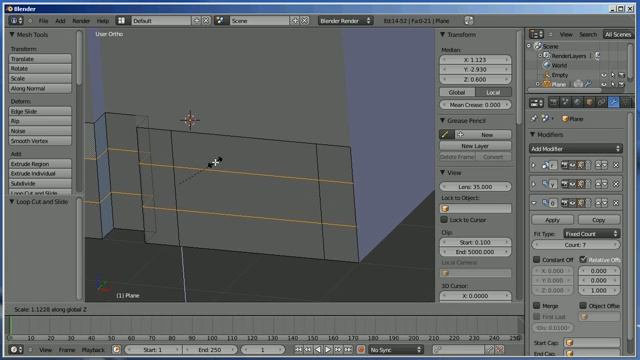640x360 pixels.
Task: Switch transform orientation to Global
Action: coord(457,92)
